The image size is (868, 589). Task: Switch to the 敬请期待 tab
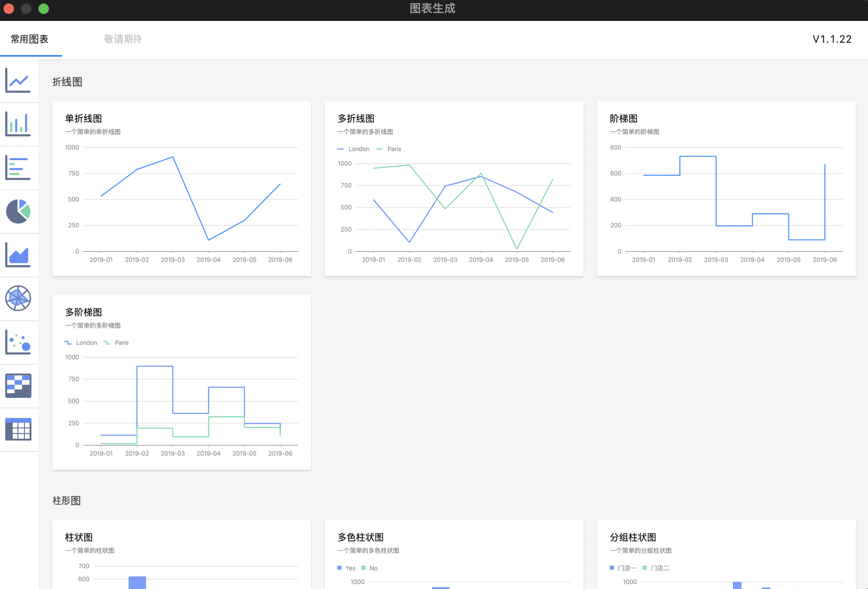[x=123, y=39]
